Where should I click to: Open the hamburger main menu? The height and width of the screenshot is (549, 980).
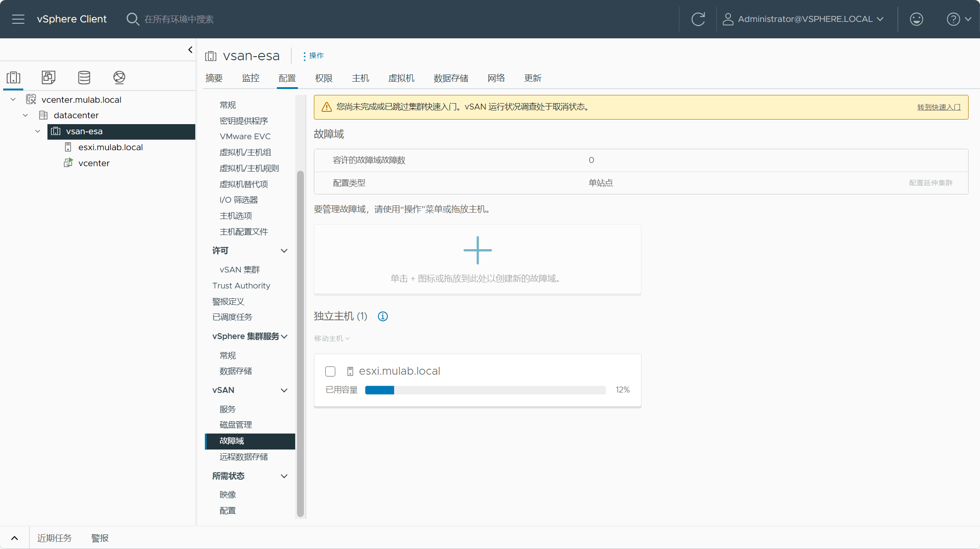[x=18, y=19]
